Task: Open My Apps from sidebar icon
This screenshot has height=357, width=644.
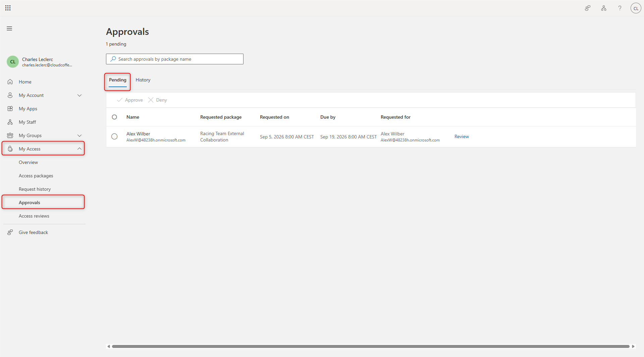Action: 10,109
